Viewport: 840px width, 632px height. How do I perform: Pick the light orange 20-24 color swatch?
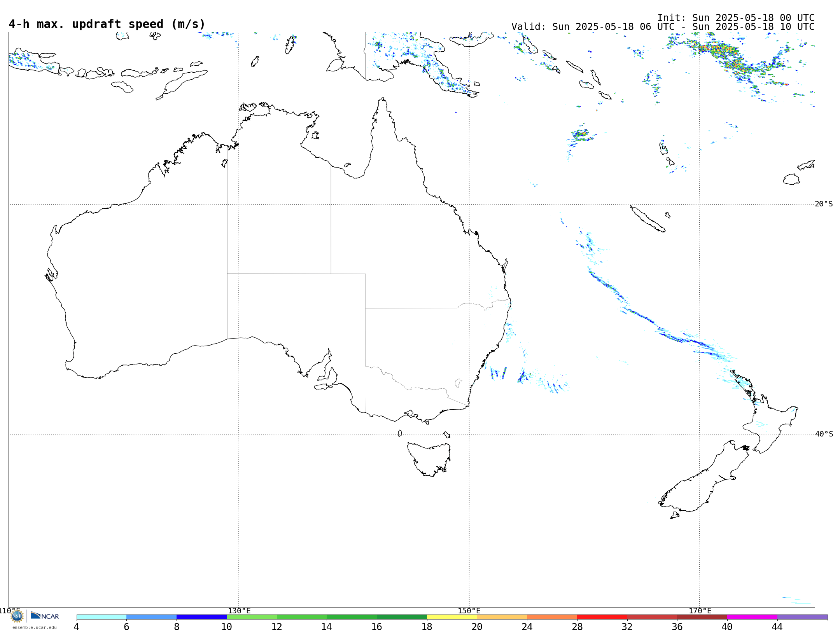(x=502, y=617)
